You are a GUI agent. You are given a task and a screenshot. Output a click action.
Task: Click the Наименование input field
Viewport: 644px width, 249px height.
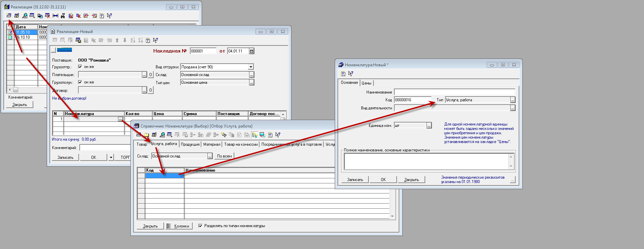pyautogui.click(x=454, y=92)
